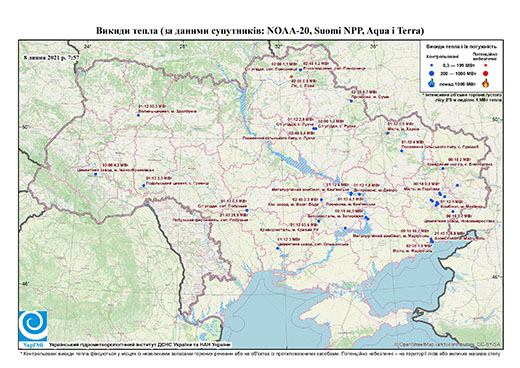Click the date stamp '8 липня 2021 р. 7:57'
This screenshot has width=520, height=368.
(52, 57)
